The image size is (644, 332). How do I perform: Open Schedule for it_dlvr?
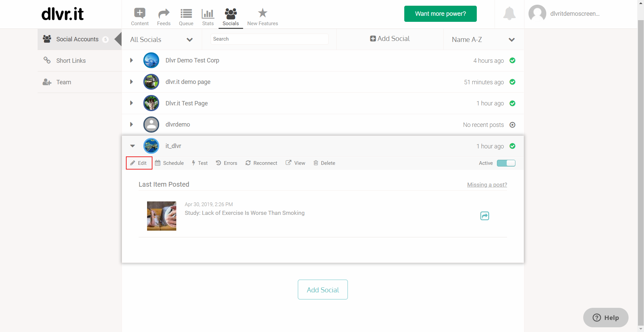pyautogui.click(x=169, y=163)
